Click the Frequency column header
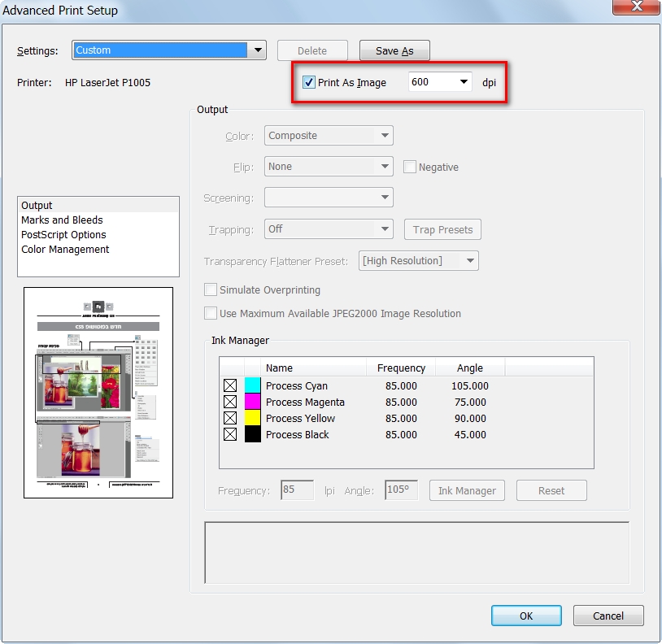This screenshot has height=644, width=662. click(x=401, y=368)
